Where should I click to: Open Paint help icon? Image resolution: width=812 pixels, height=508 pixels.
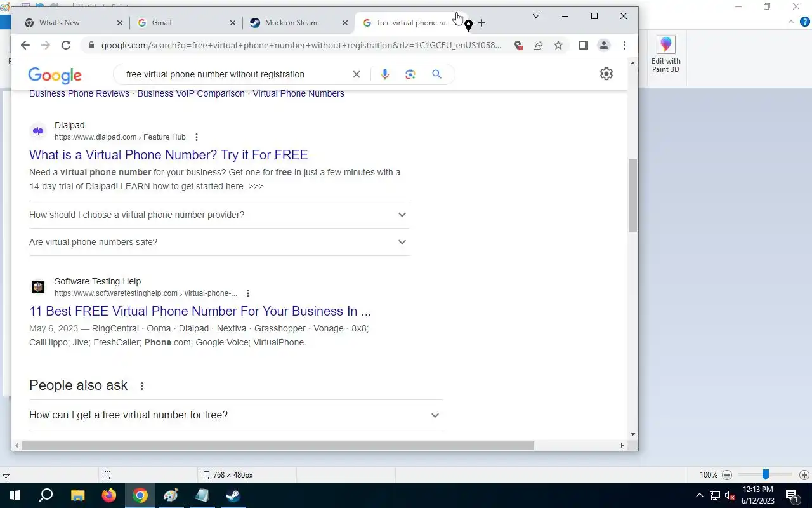tap(806, 21)
